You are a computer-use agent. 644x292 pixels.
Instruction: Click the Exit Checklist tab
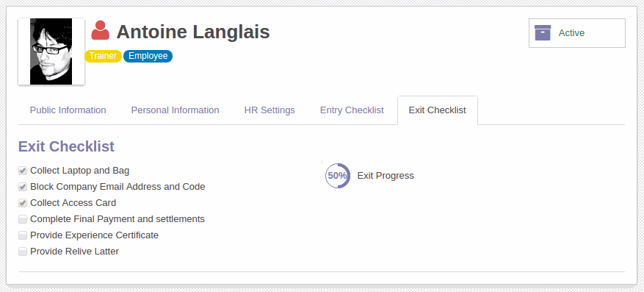click(x=438, y=110)
